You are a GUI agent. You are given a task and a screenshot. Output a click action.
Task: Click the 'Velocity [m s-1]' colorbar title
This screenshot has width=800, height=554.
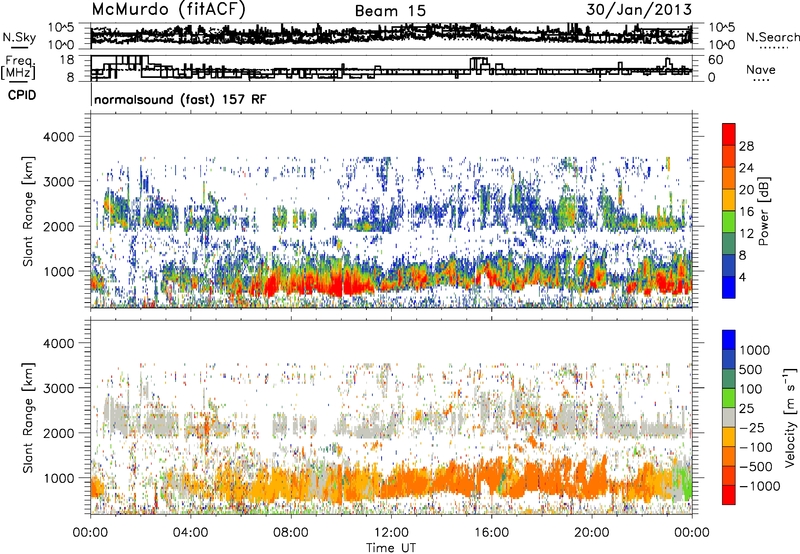(790, 418)
